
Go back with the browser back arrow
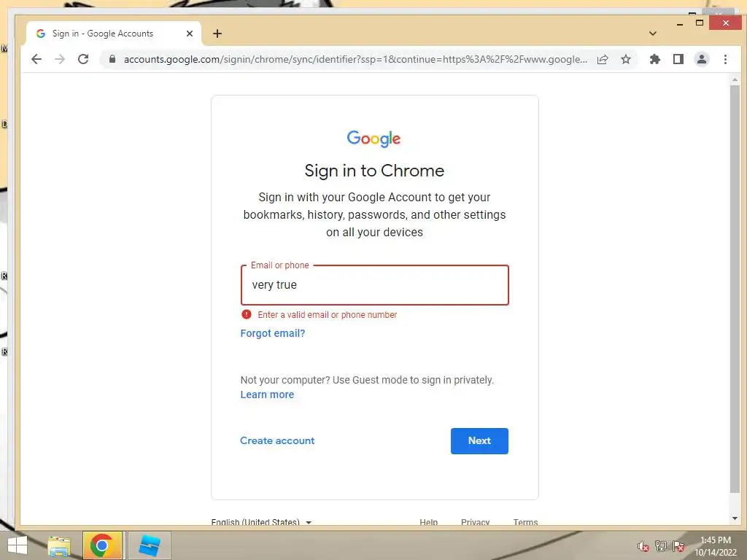pos(36,59)
